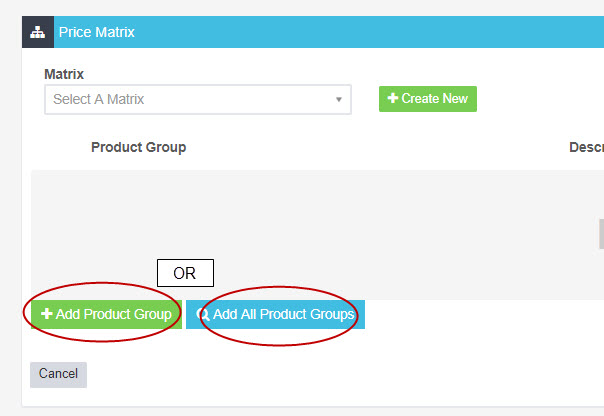Click the white panel area beside Cancel
The width and height of the screenshot is (604, 416).
pos(300,375)
